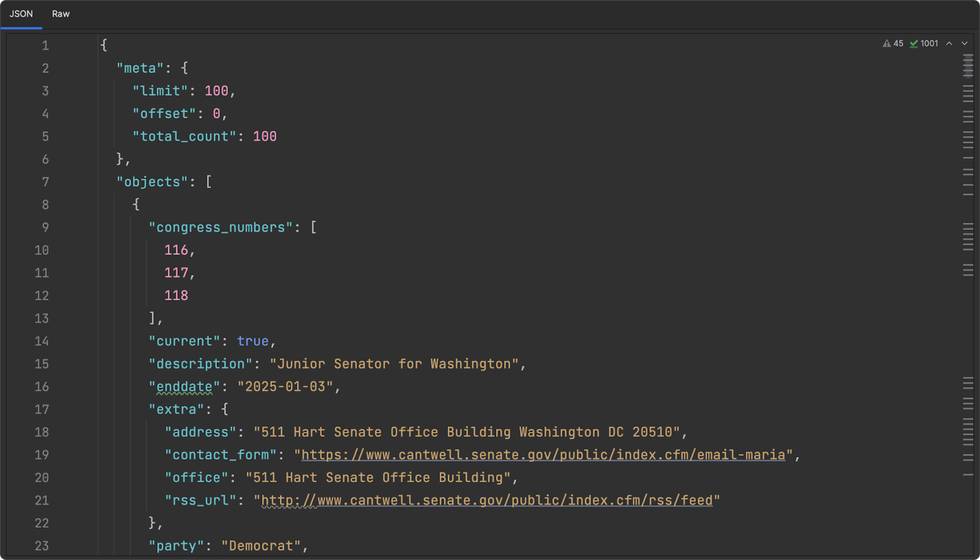This screenshot has width=980, height=560.
Task: Click the "current" value true
Action: (x=253, y=341)
